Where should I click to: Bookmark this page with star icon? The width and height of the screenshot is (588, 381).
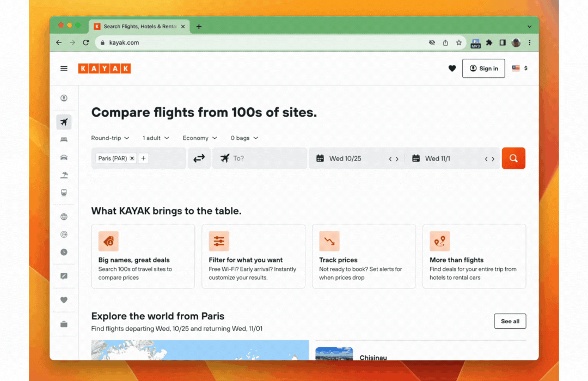click(458, 42)
